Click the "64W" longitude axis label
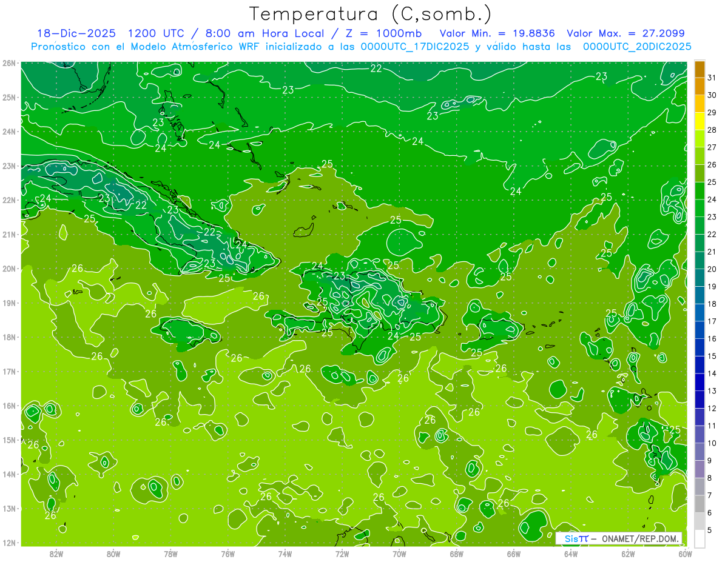This screenshot has width=728, height=562. pyautogui.click(x=571, y=554)
